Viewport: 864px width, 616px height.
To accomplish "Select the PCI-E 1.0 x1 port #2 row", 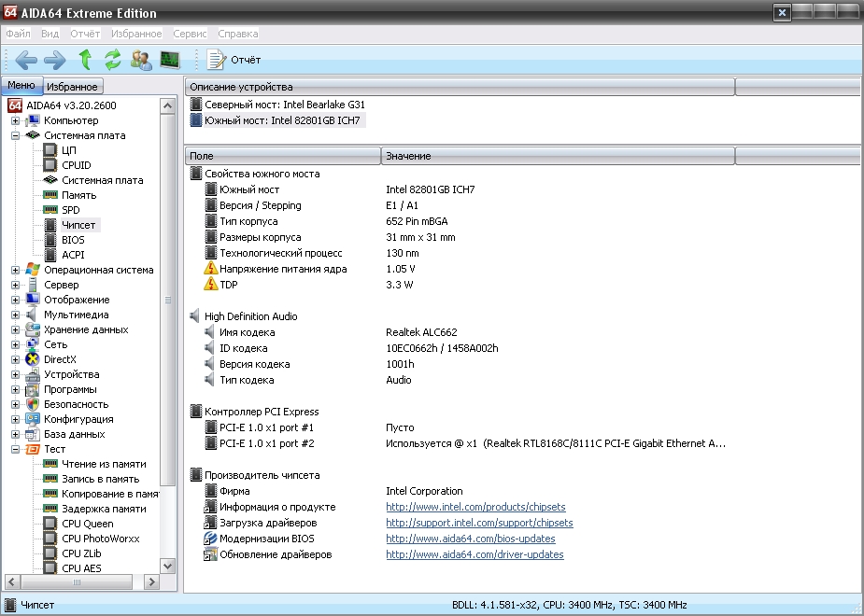I will (x=465, y=443).
